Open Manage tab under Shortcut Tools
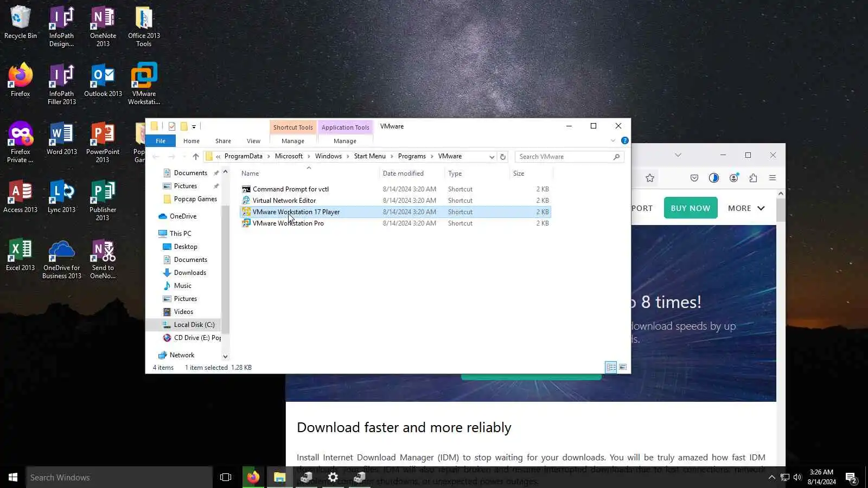 pos(293,141)
